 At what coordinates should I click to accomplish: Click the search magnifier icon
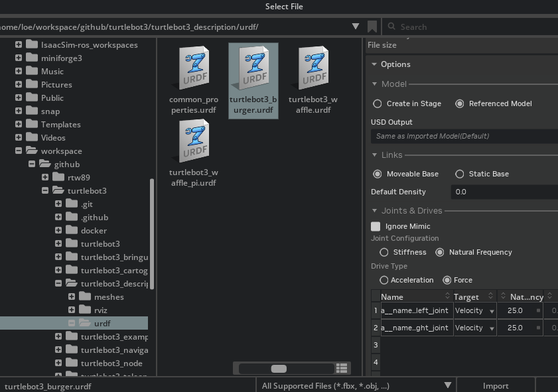pos(391,27)
